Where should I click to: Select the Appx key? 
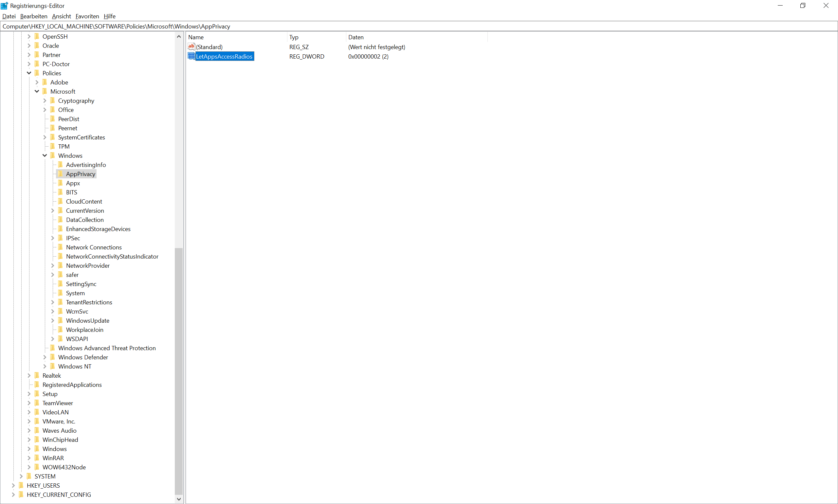pos(73,183)
